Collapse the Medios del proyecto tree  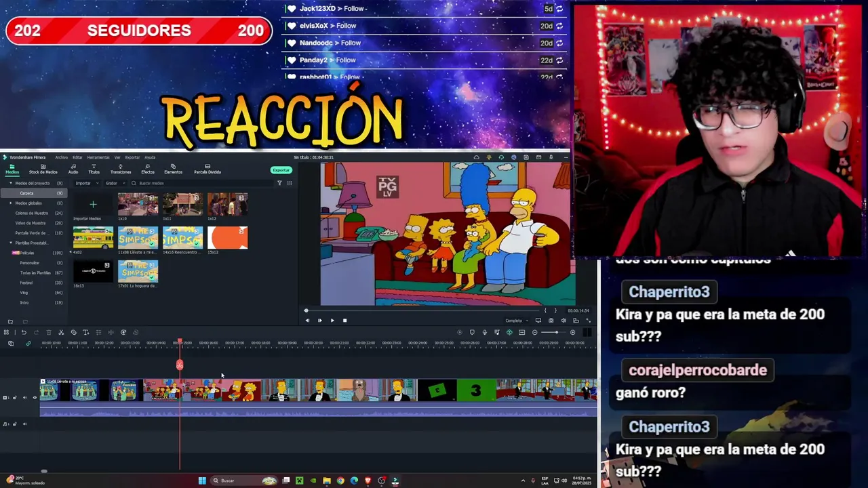click(x=10, y=183)
